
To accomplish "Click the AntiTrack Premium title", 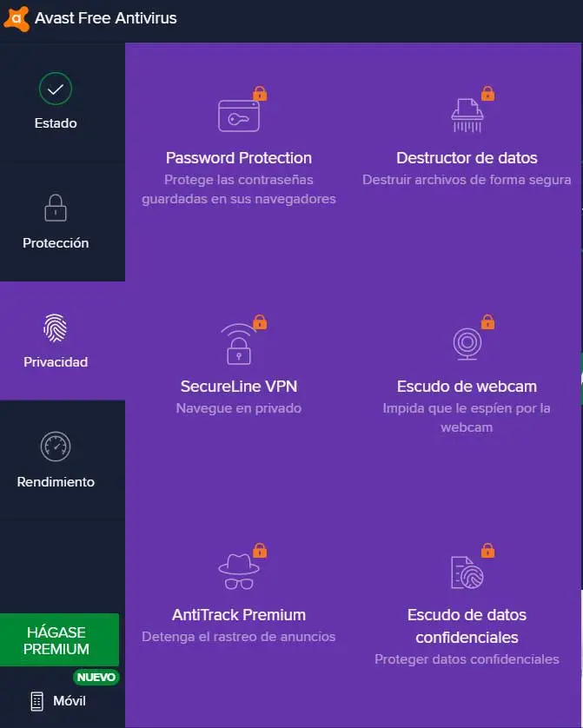I will click(239, 614).
